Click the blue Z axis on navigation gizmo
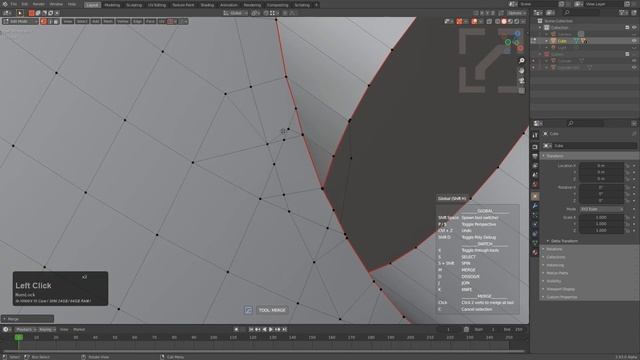 coord(518,34)
